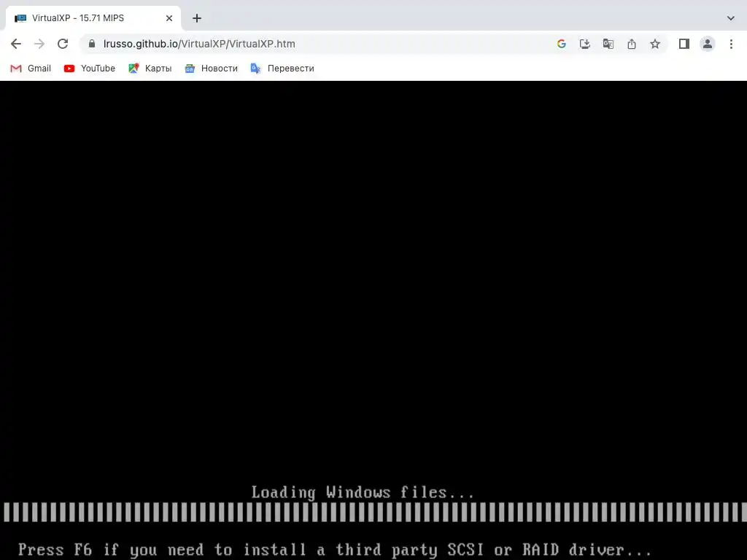Share this page
Screen dimensions: 747x560
point(631,44)
